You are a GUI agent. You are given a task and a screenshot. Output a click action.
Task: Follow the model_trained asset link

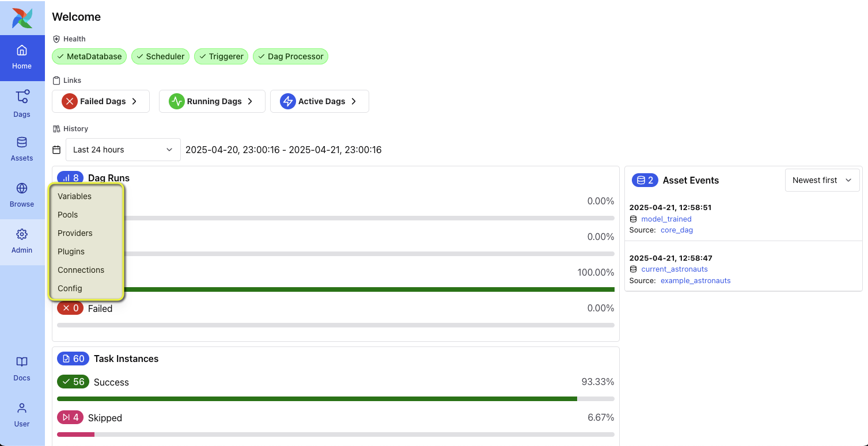coord(666,219)
